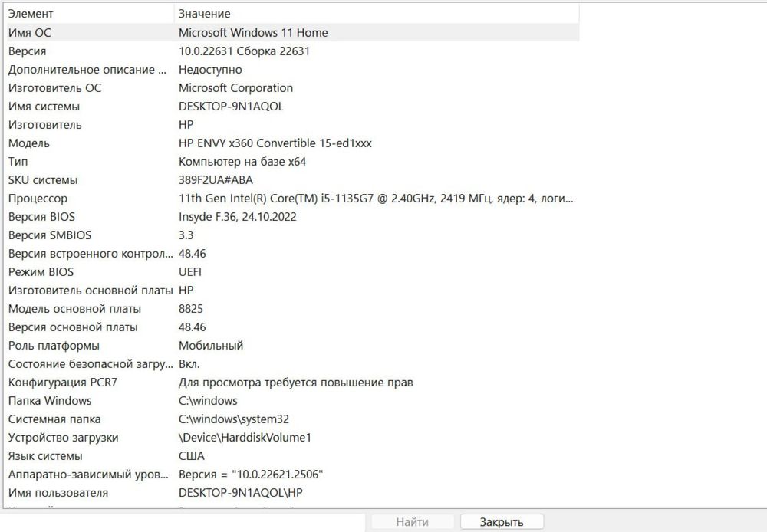Click the 3.3 value
This screenshot has height=532, width=767.
click(186, 235)
